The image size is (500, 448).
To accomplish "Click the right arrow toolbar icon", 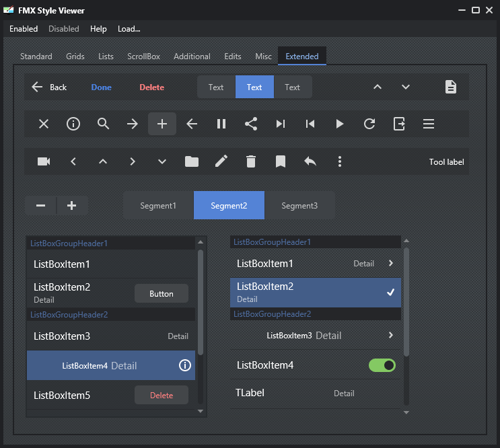I will 133,124.
